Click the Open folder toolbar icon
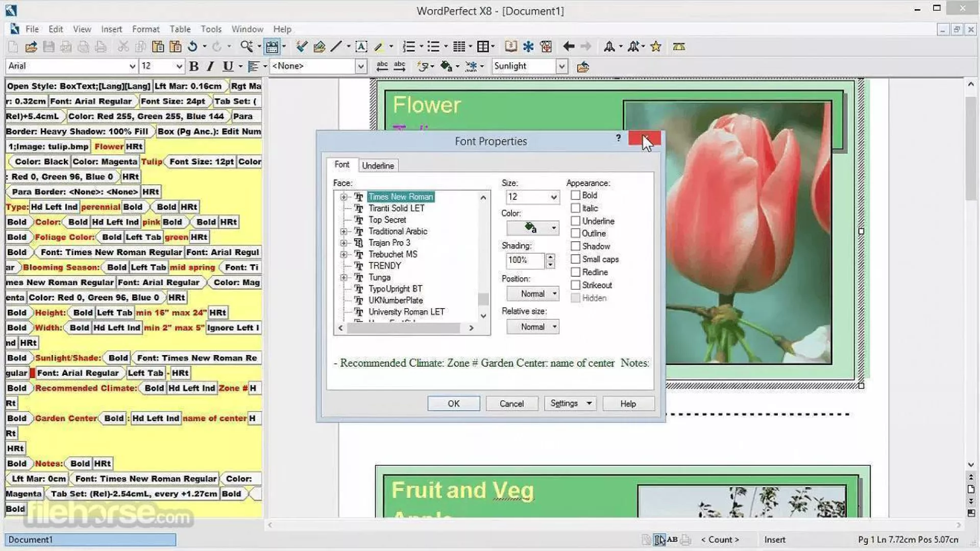This screenshot has height=551, width=980. [31, 47]
